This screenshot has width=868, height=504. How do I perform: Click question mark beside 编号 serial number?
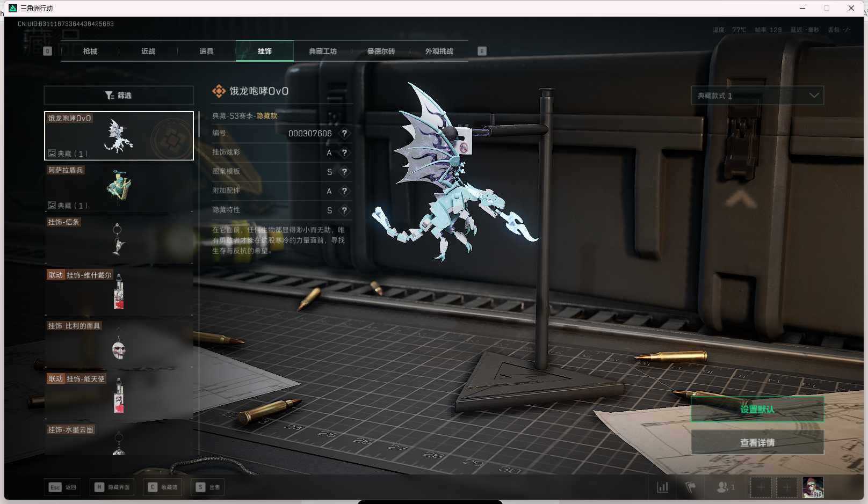tap(344, 134)
